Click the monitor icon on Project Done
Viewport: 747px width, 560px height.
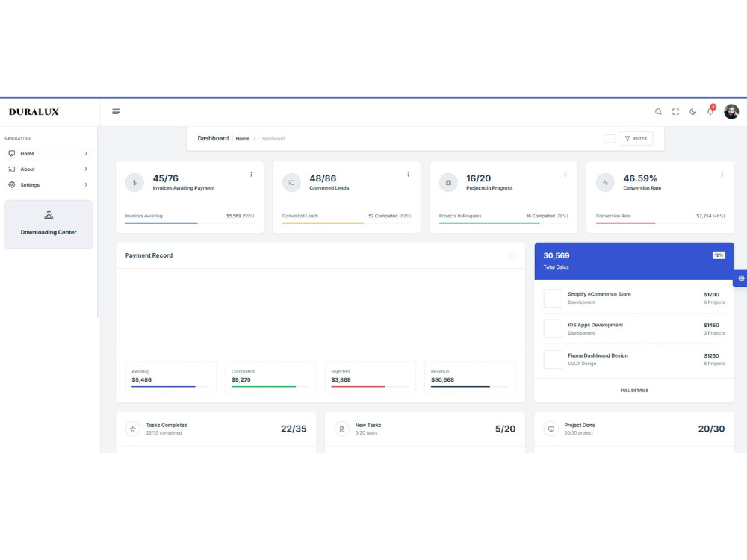[x=551, y=429]
